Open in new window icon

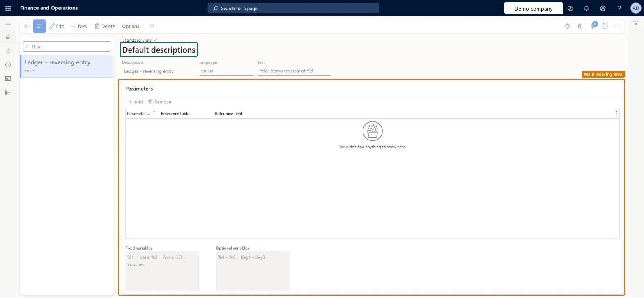coord(617,26)
